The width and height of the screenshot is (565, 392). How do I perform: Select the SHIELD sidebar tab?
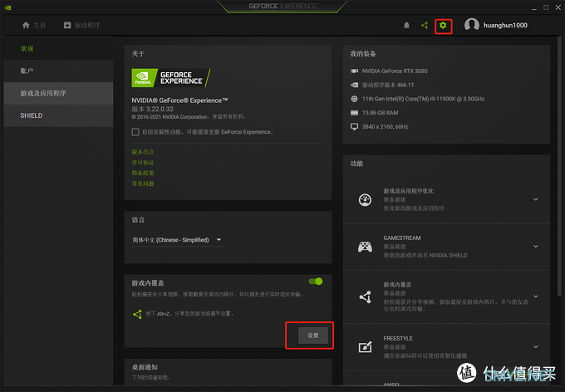coord(58,115)
